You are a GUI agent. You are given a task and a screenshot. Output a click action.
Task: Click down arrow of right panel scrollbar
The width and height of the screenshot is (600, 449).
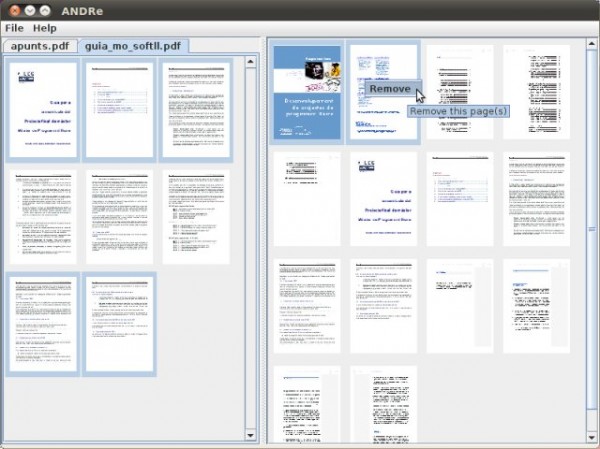pos(592,437)
